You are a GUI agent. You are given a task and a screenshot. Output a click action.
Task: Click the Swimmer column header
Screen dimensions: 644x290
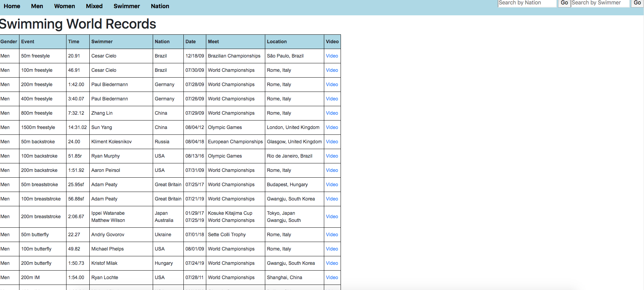[x=121, y=42]
